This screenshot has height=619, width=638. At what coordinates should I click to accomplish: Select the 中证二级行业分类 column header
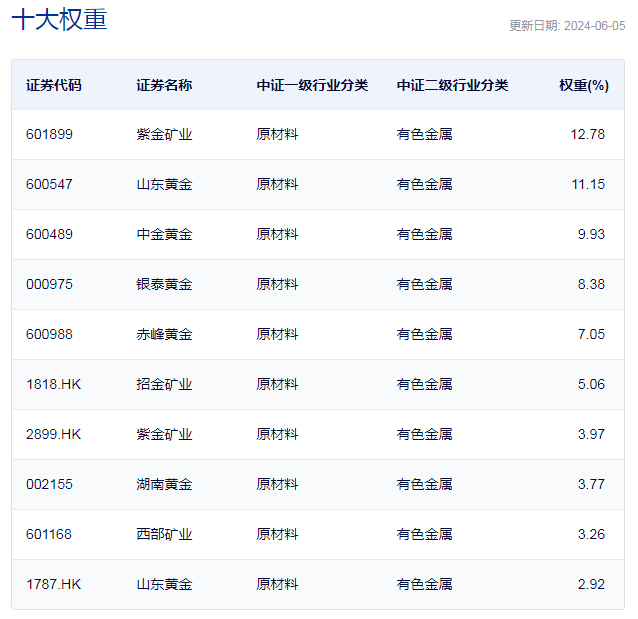click(452, 85)
